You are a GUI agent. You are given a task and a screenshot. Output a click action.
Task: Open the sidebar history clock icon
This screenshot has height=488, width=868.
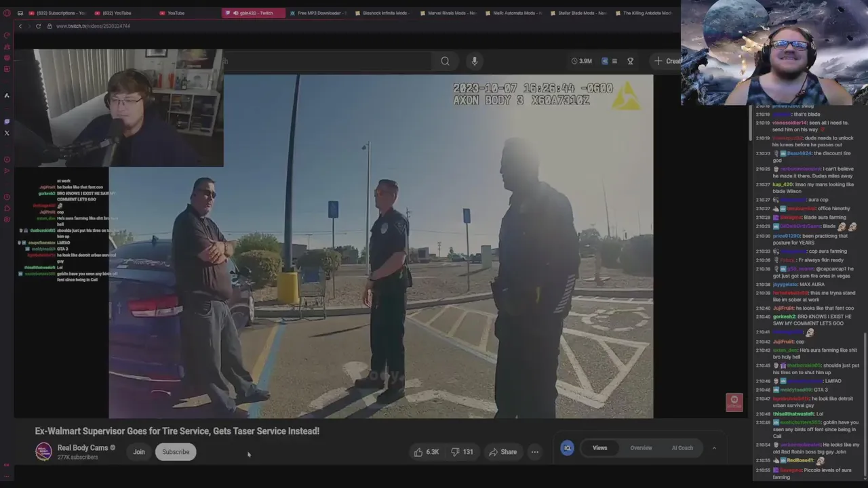point(7,197)
